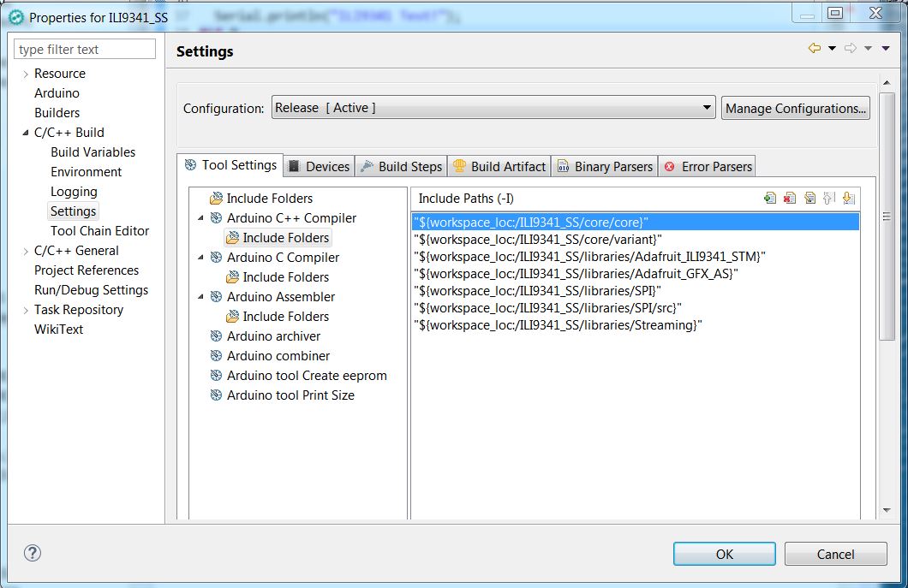
Task: Click the Move Down include path icon
Action: [x=848, y=198]
